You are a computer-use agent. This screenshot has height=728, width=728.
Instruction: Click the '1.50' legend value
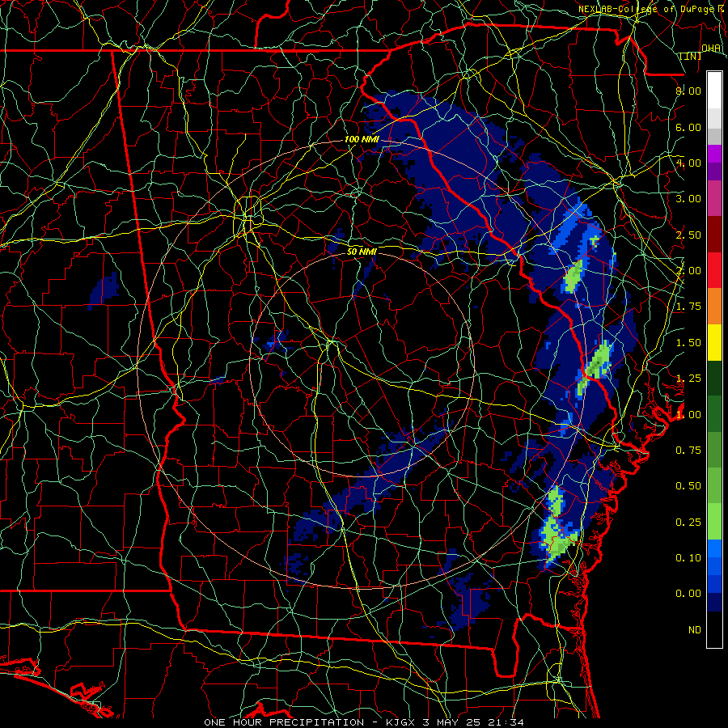click(x=688, y=343)
